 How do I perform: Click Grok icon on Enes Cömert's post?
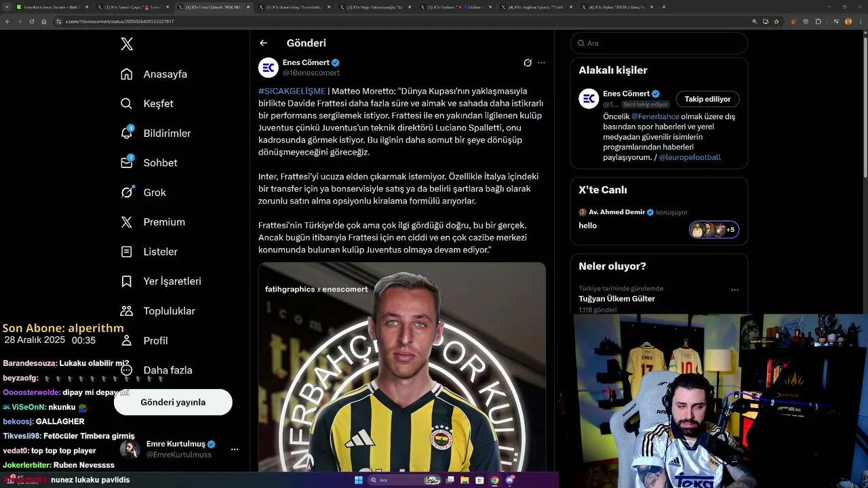tap(528, 62)
